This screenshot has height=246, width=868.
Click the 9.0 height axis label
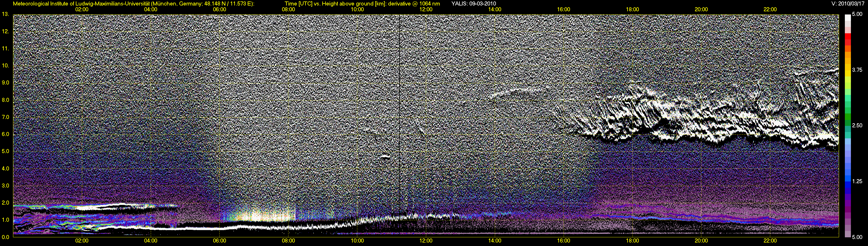5,82
